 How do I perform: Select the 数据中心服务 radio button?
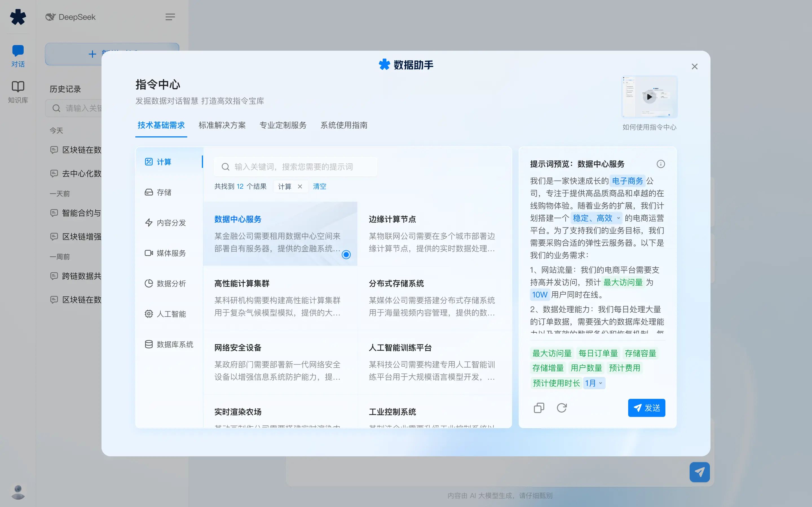(346, 255)
